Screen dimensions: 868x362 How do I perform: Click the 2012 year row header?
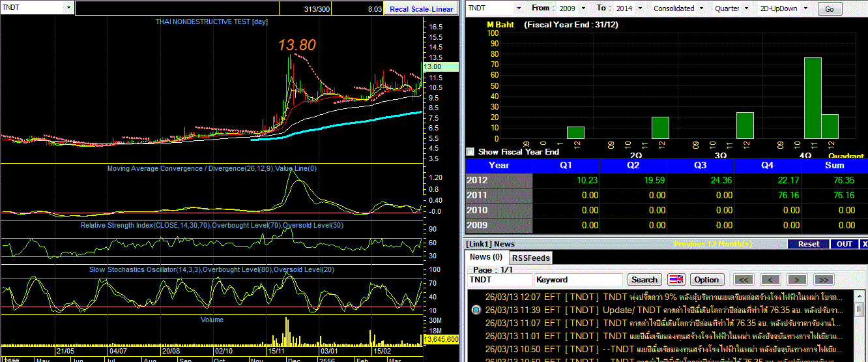pyautogui.click(x=499, y=180)
